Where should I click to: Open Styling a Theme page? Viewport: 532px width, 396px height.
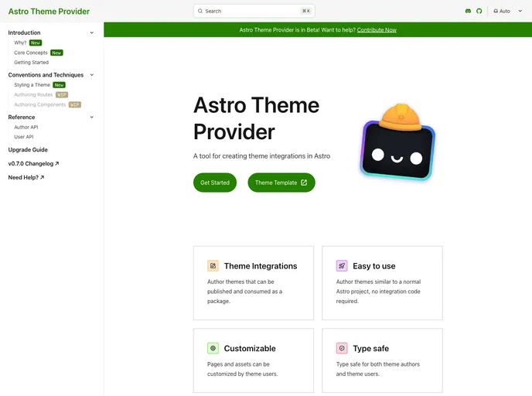pyautogui.click(x=32, y=85)
